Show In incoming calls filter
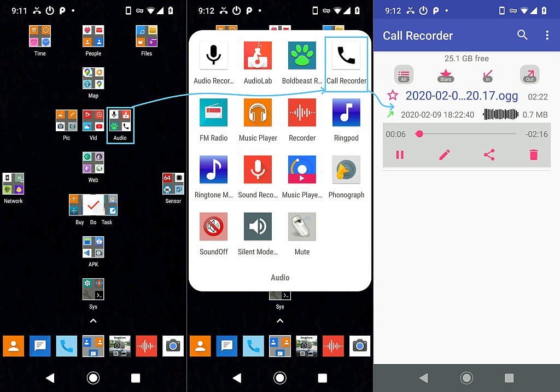560x392 pixels. point(487,75)
